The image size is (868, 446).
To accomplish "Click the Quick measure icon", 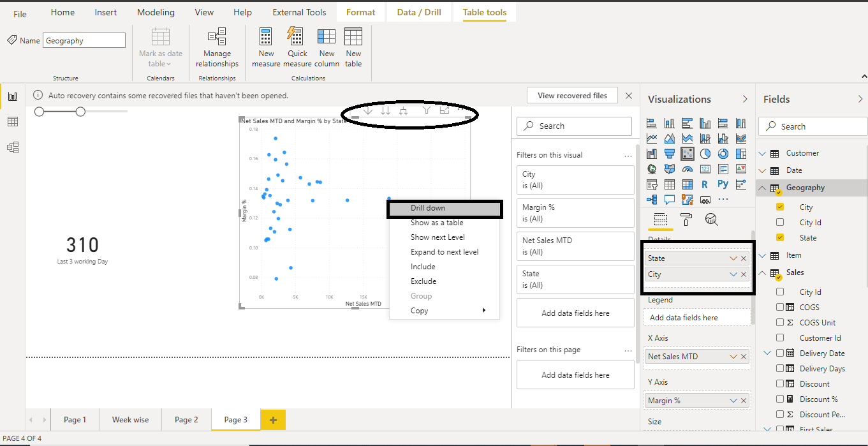I will pyautogui.click(x=295, y=36).
